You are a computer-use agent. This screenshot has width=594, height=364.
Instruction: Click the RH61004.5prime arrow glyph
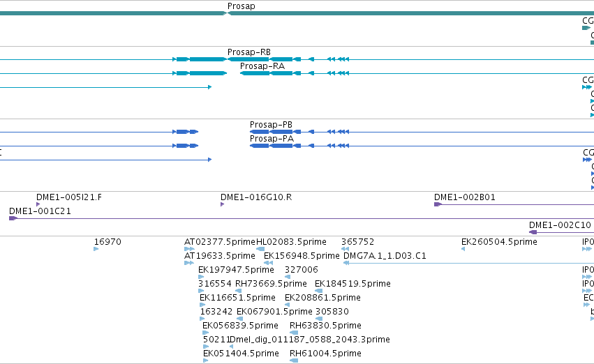point(294,361)
